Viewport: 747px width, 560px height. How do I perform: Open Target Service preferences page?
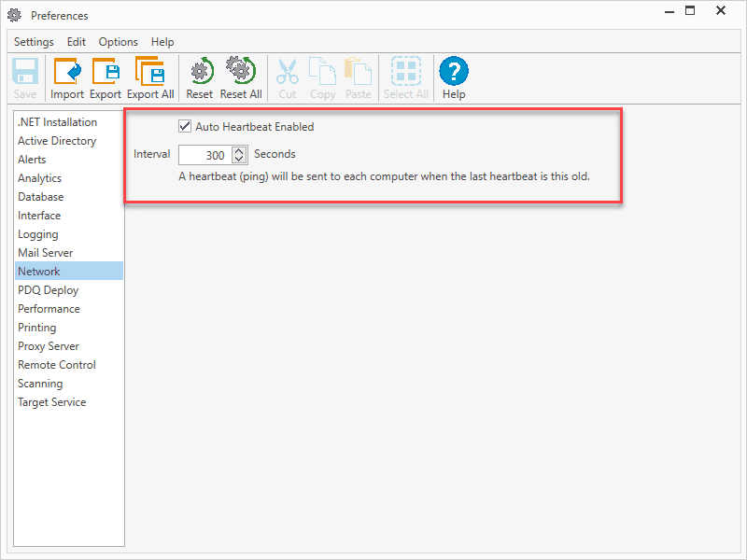pyautogui.click(x=69, y=402)
